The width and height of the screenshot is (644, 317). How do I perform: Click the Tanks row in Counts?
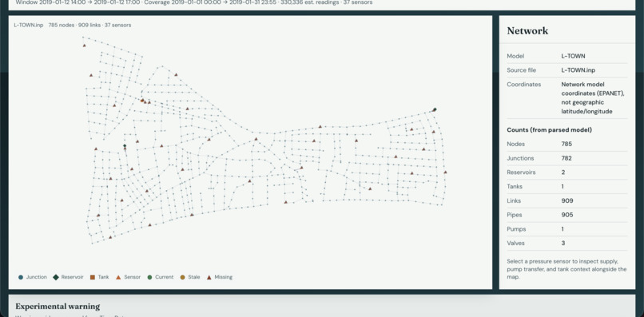[x=567, y=186]
